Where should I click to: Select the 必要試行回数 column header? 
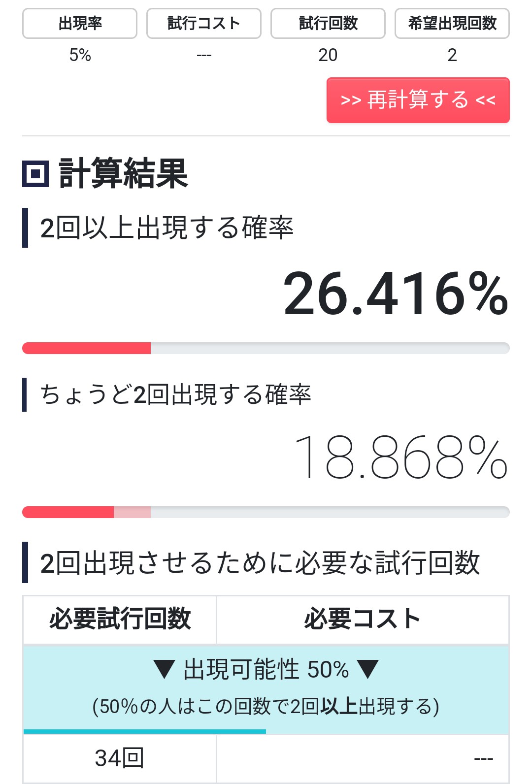point(120,619)
